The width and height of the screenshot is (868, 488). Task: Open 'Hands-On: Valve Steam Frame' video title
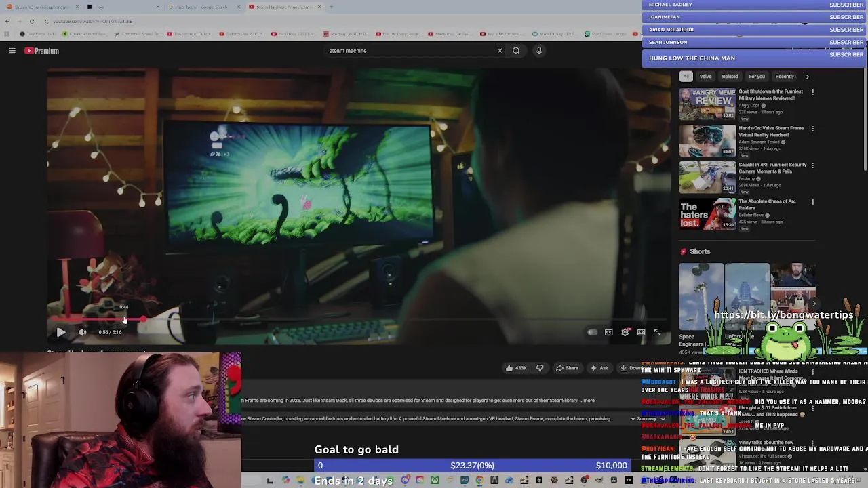(x=771, y=131)
